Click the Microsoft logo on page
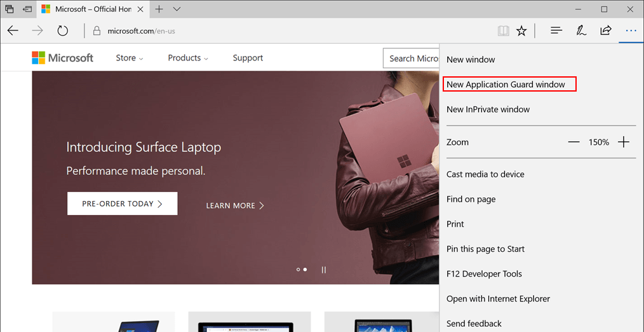The image size is (644, 332). [x=62, y=58]
